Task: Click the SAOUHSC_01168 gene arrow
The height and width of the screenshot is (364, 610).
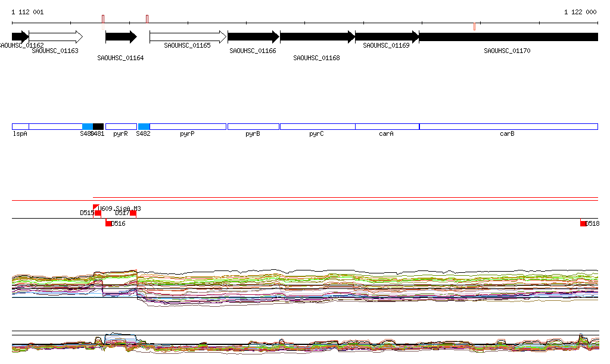Action: (x=318, y=37)
